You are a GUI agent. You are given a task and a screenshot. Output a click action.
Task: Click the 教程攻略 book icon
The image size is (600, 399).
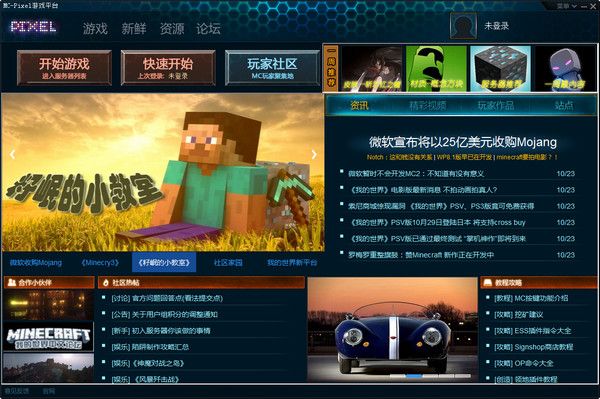coord(488,282)
